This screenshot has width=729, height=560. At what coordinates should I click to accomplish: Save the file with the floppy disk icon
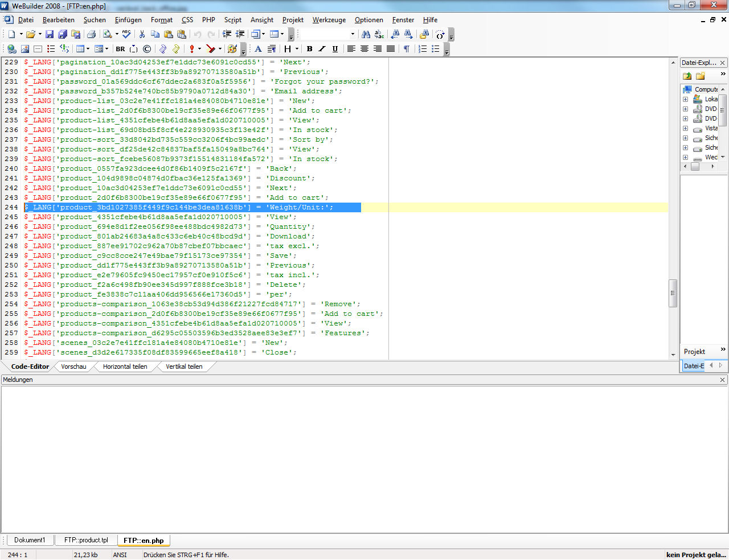[x=50, y=34]
